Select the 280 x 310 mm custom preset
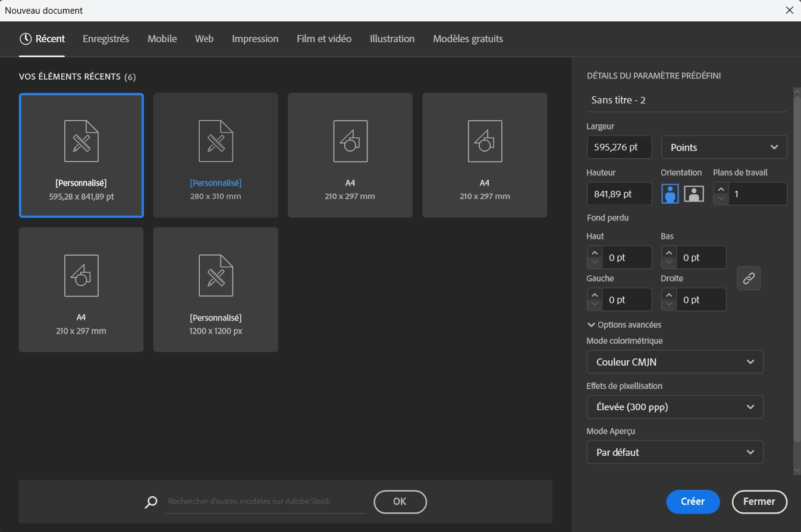 (216, 155)
